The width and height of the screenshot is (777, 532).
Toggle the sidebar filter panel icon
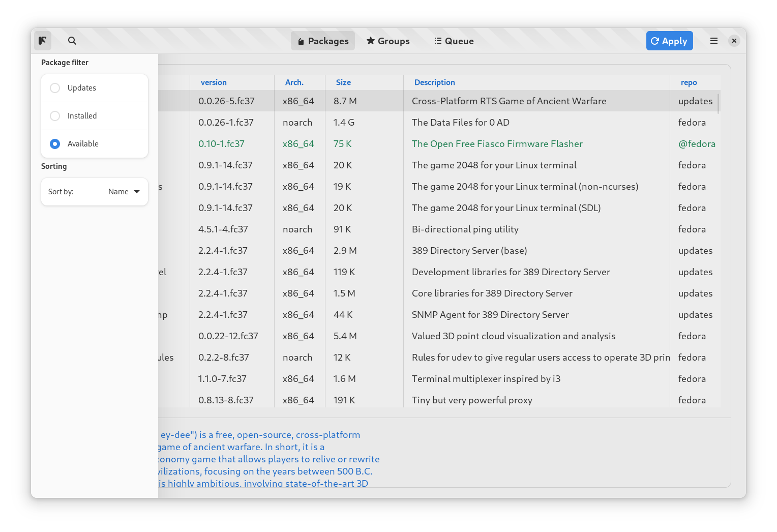coord(43,41)
